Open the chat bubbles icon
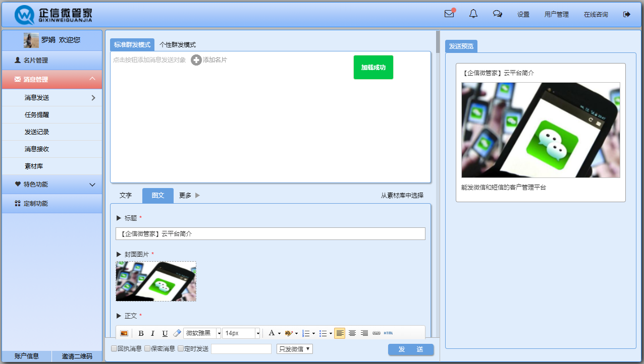Screen dimensions: 644x364 coord(497,14)
